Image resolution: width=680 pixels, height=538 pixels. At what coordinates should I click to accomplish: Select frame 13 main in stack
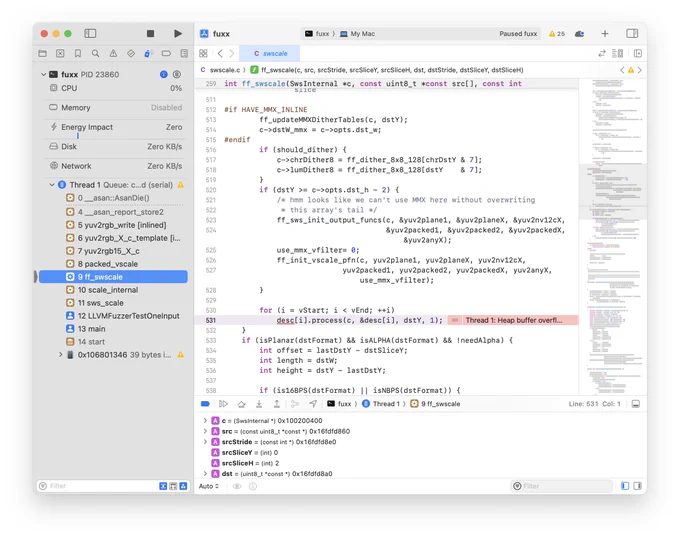coord(91,328)
